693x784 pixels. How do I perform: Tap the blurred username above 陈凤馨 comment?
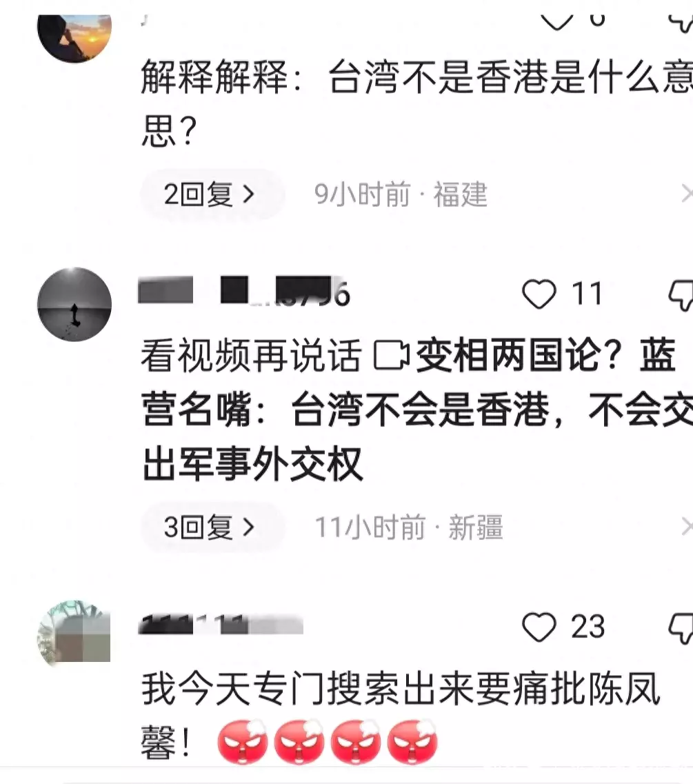click(221, 625)
